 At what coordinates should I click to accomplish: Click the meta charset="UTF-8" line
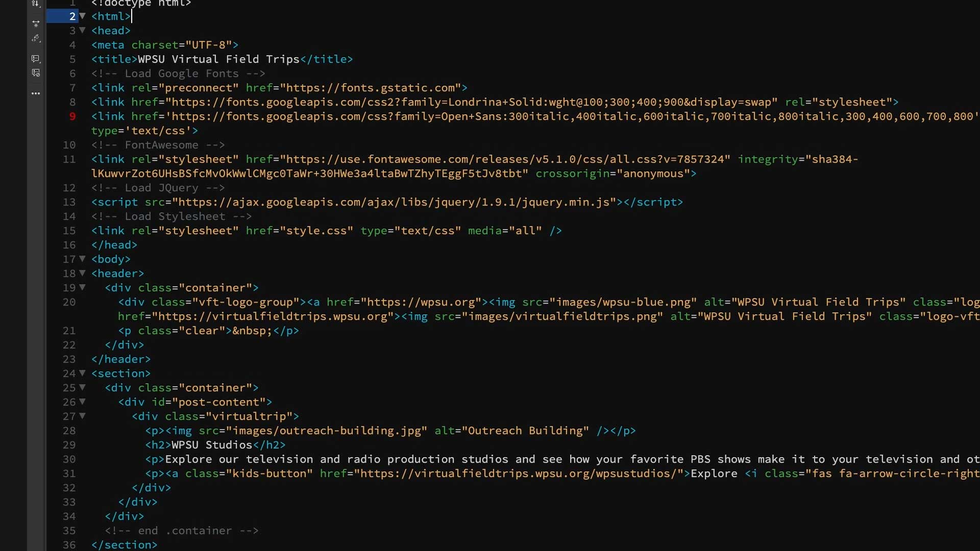165,45
